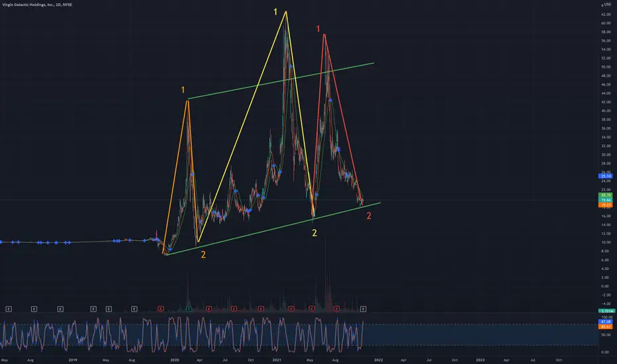Click the blue 87.08 oscillator value label

point(605,322)
